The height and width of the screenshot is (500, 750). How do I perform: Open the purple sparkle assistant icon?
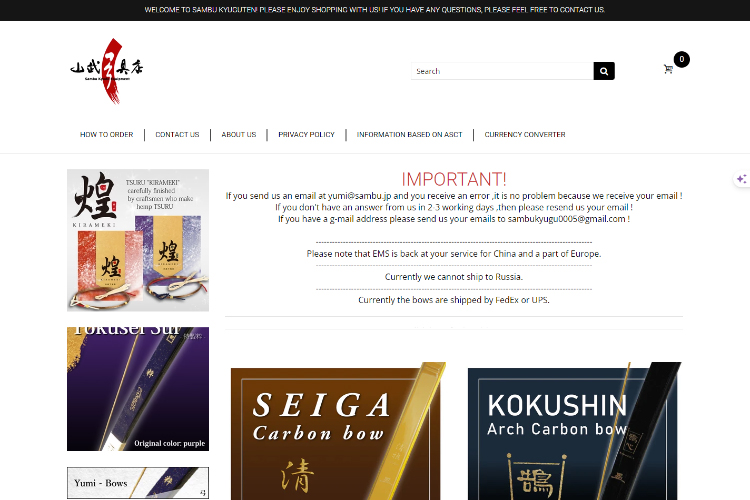(741, 179)
